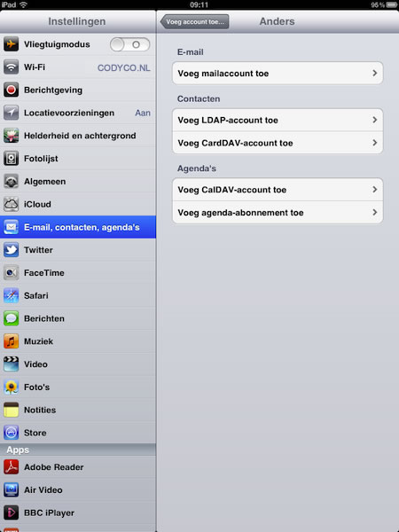Choose Voeg CardDAV-account toe

point(278,143)
